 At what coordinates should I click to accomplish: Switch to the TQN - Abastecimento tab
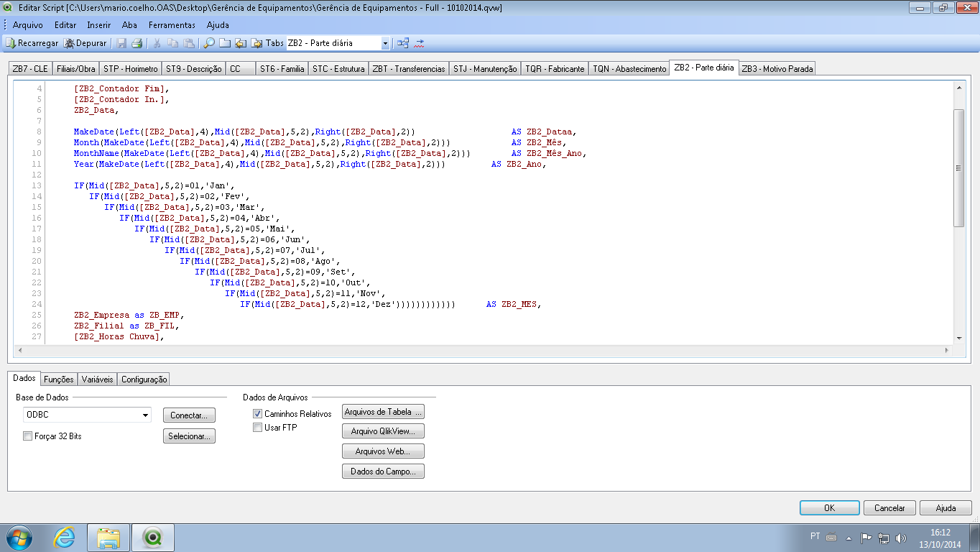[629, 69]
